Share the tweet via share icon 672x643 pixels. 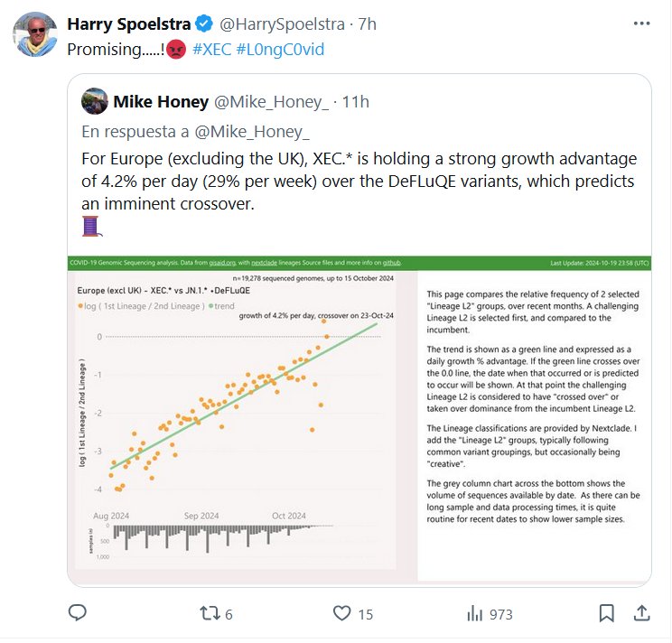pos(641,613)
